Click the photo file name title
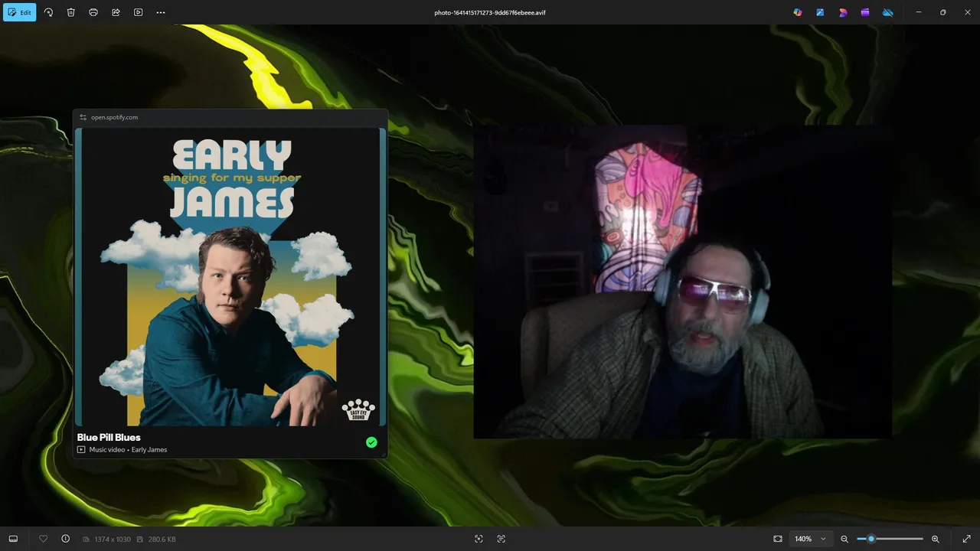Screen dimensions: 980x551 (x=490, y=12)
